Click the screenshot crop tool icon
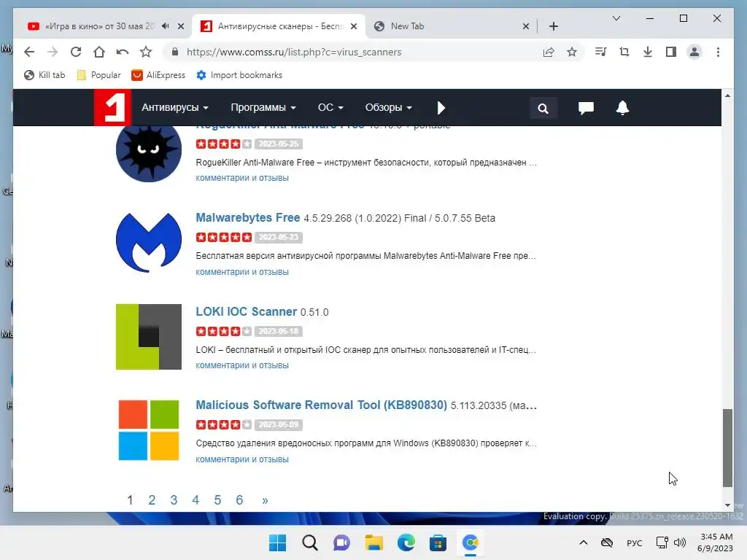Viewport: 747px width, 560px height. (624, 52)
